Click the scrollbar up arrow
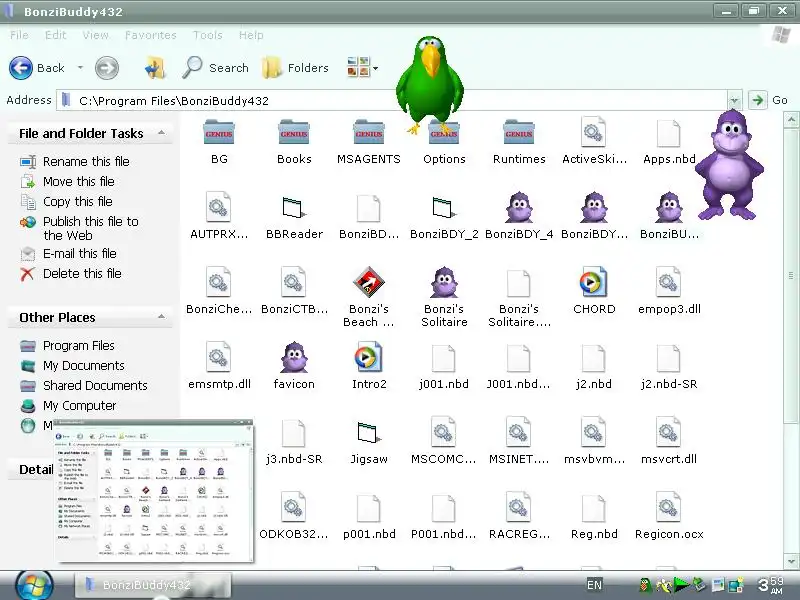800x600 pixels. 791,120
